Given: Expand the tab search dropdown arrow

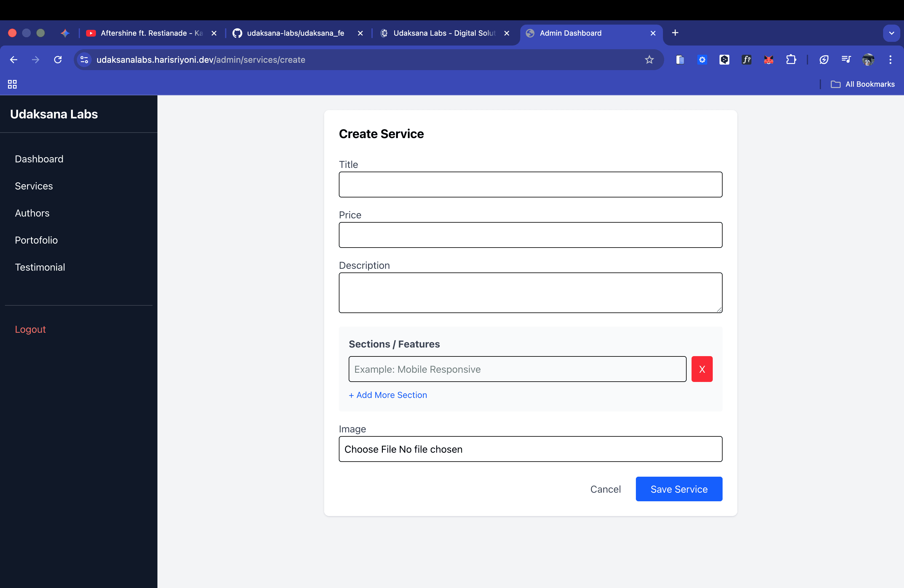Looking at the screenshot, I should 891,33.
